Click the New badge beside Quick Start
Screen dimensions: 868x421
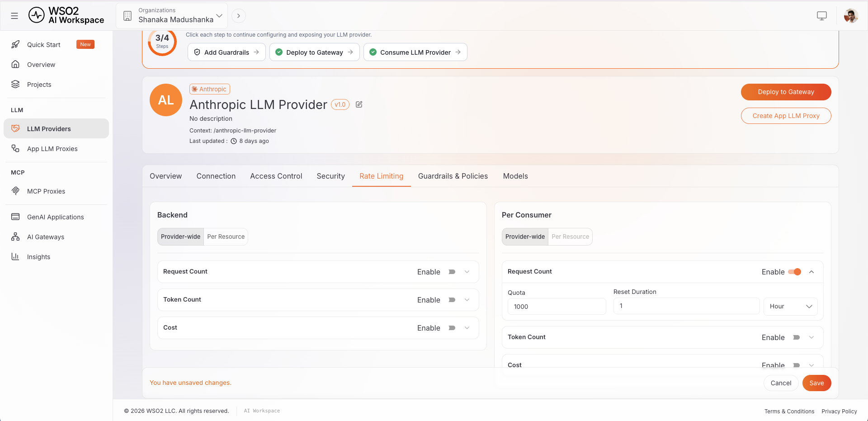coord(85,44)
